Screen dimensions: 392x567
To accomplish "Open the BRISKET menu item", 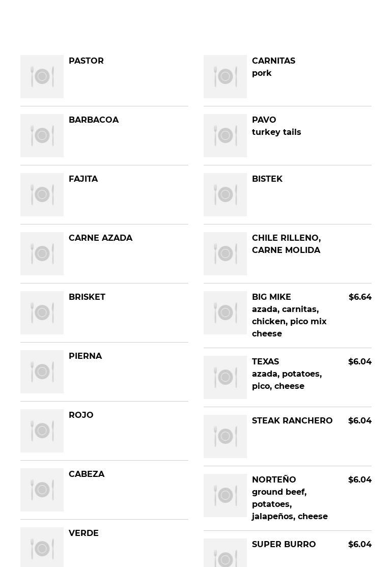I will pyautogui.click(x=87, y=297).
